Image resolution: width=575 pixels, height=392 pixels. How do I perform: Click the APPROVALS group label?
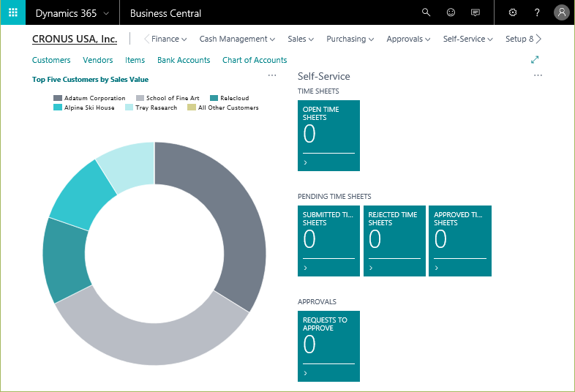(x=317, y=302)
